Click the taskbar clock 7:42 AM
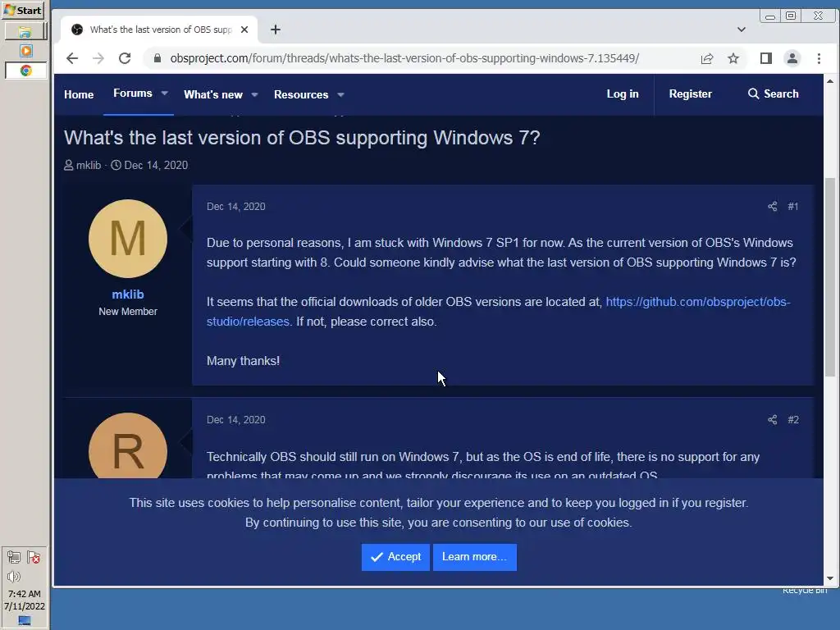This screenshot has height=630, width=840. pos(24,594)
